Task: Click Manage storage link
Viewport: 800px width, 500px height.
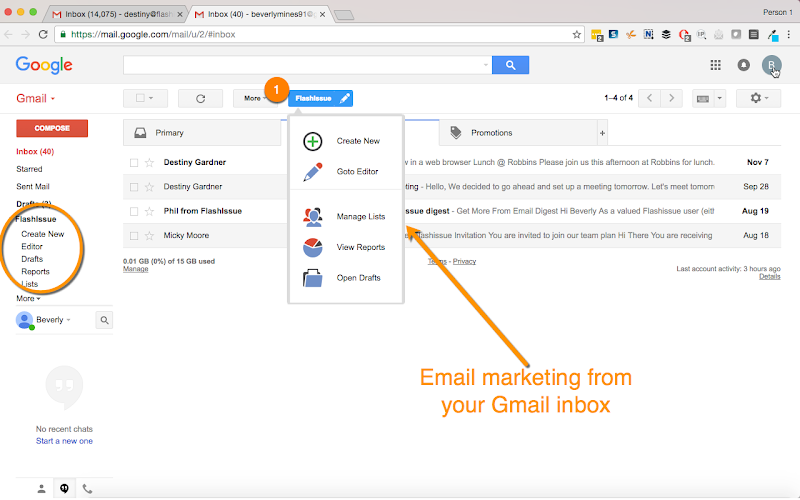Action: pos(135,269)
